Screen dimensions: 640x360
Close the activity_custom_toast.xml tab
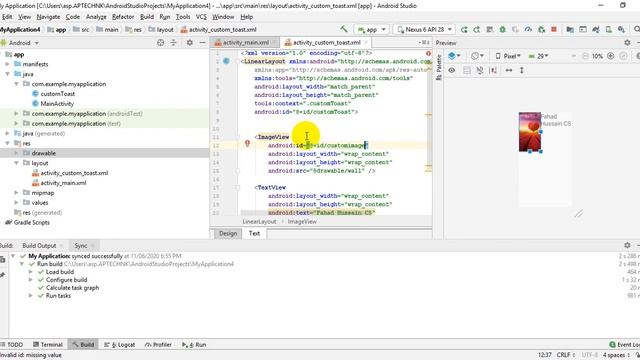click(x=366, y=42)
